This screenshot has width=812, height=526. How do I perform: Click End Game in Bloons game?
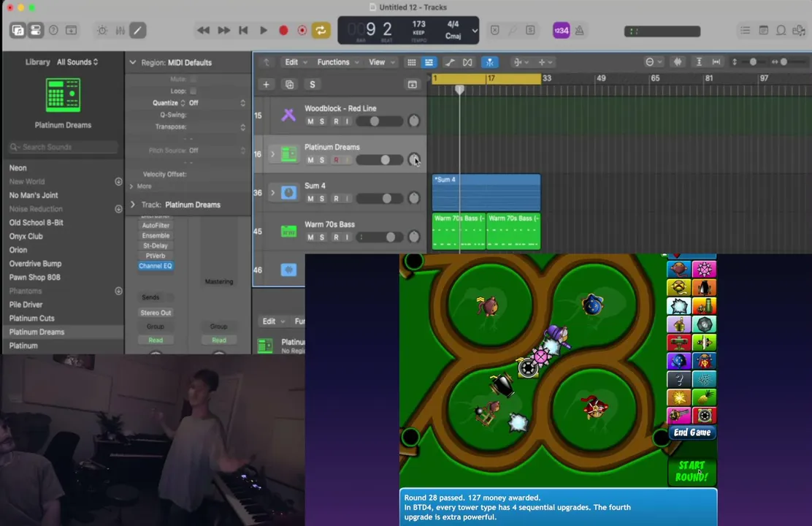point(692,432)
